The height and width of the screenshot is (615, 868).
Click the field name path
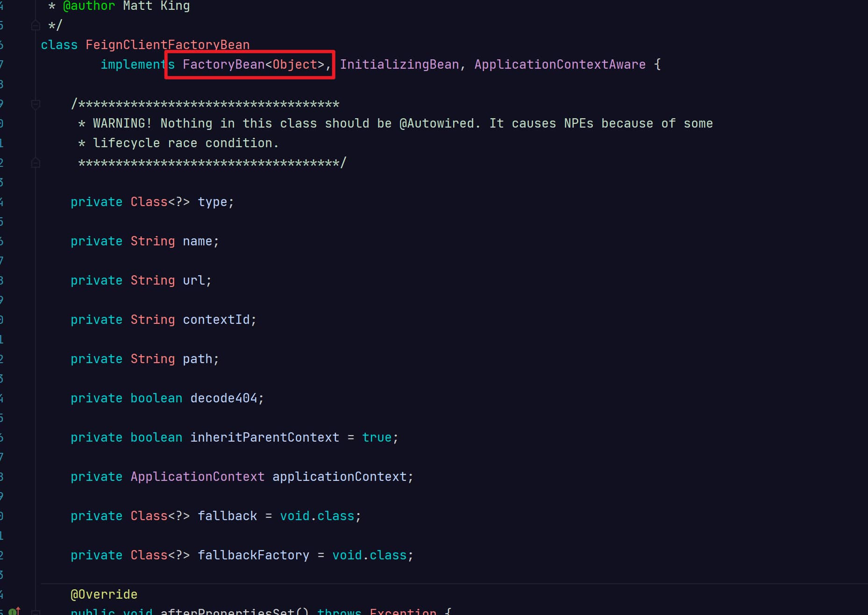pos(198,359)
